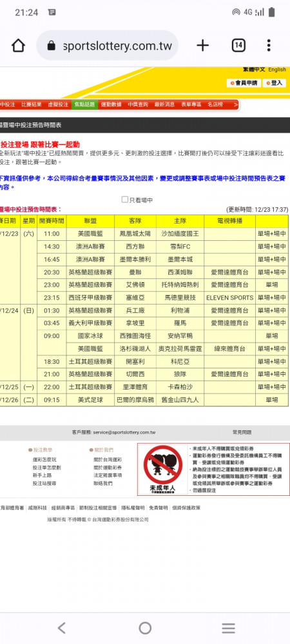The image size is (290, 644).
Task: Open Chrome three-dot overflow menu
Action: [x=269, y=45]
